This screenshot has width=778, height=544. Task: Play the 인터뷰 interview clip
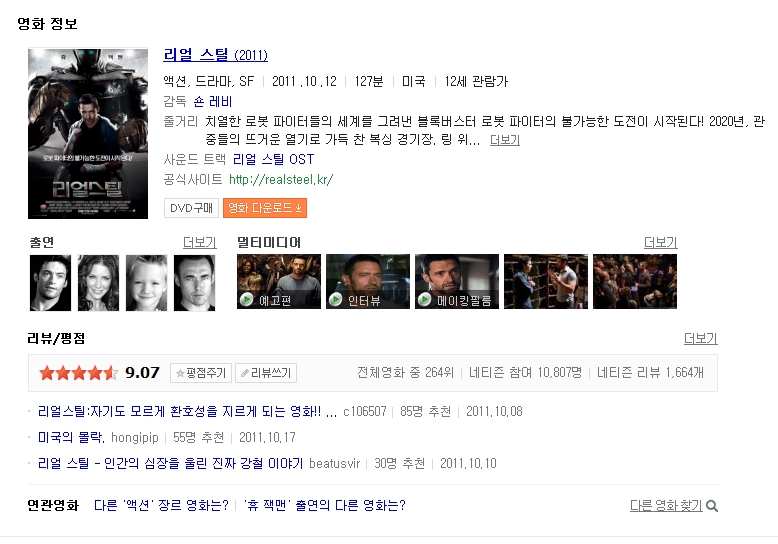[367, 282]
